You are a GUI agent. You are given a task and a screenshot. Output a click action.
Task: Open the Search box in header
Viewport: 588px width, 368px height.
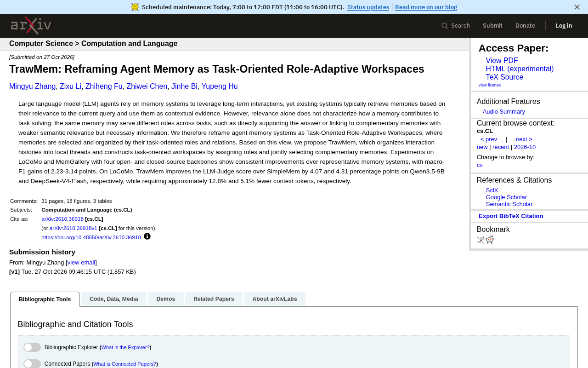(x=456, y=26)
